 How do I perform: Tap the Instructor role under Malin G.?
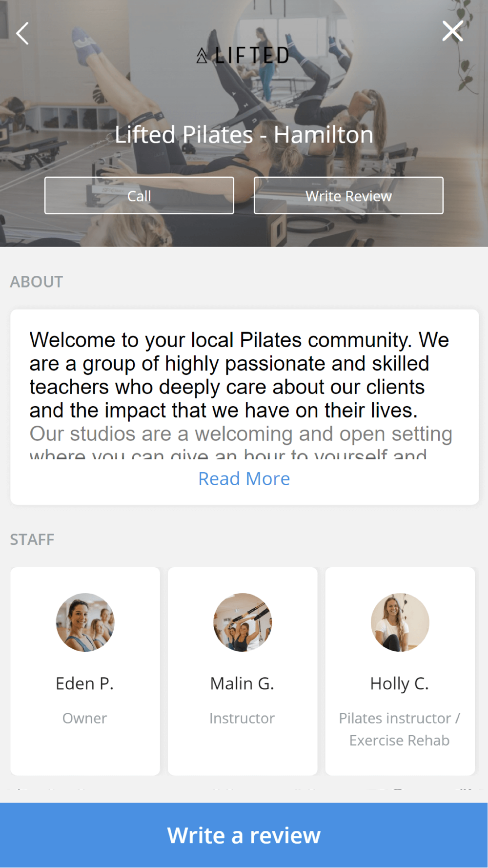[242, 718]
